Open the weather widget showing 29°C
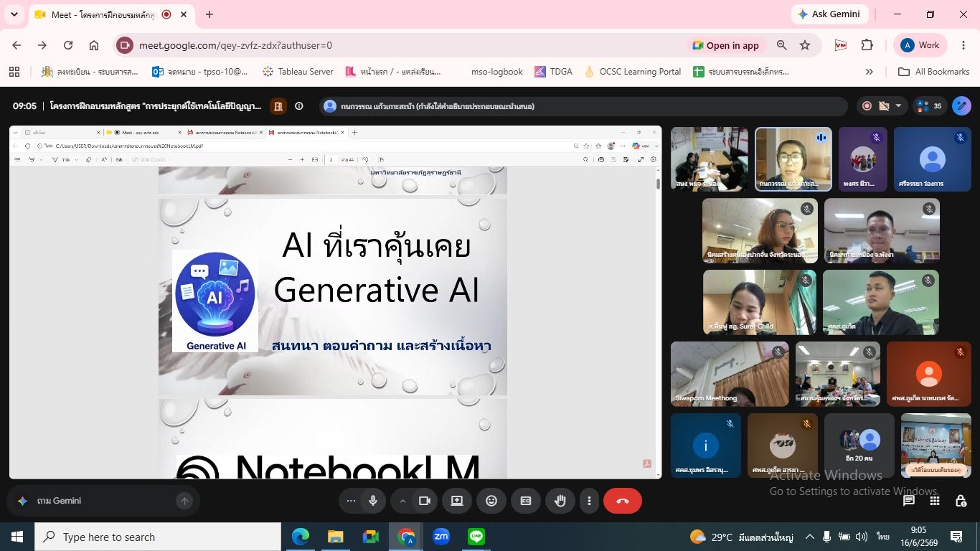980x551 pixels. 741,537
